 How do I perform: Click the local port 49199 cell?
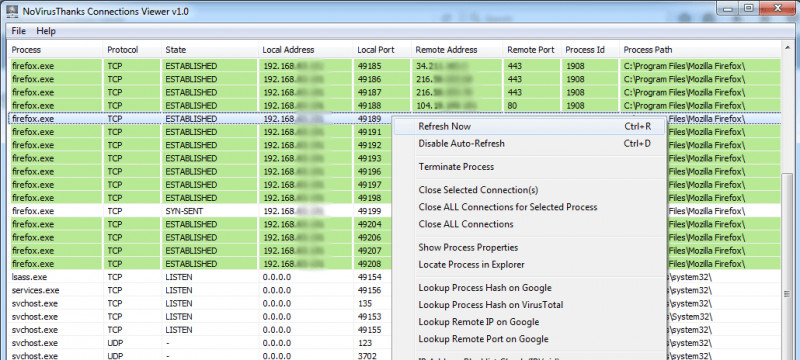(x=373, y=211)
